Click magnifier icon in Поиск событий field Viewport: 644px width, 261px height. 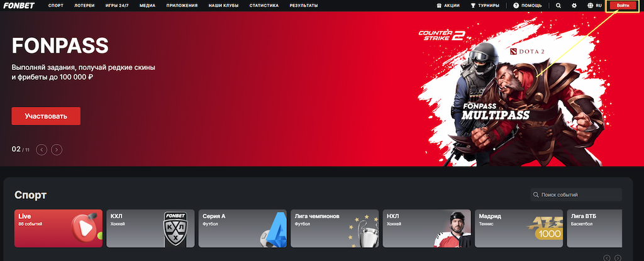tap(536, 194)
